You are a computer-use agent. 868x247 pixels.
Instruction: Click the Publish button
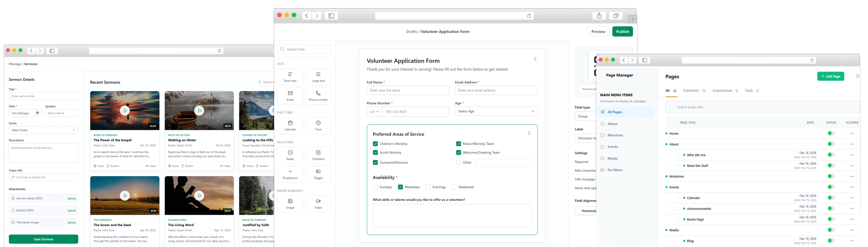[622, 31]
